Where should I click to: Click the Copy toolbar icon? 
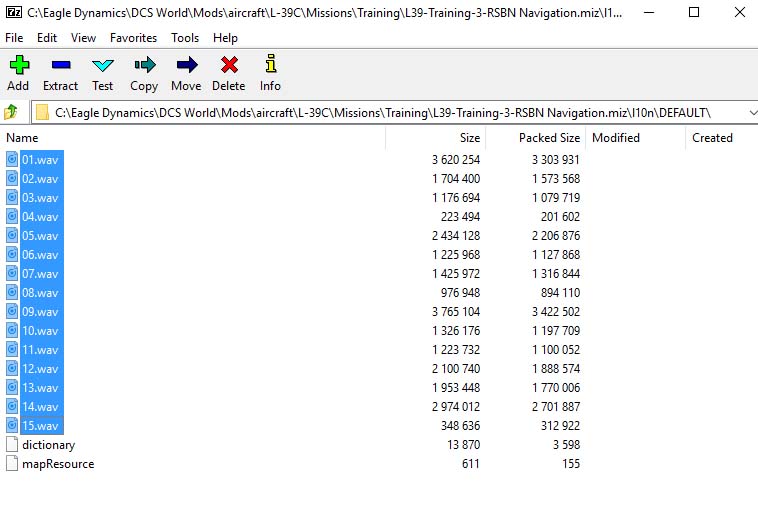tap(145, 65)
